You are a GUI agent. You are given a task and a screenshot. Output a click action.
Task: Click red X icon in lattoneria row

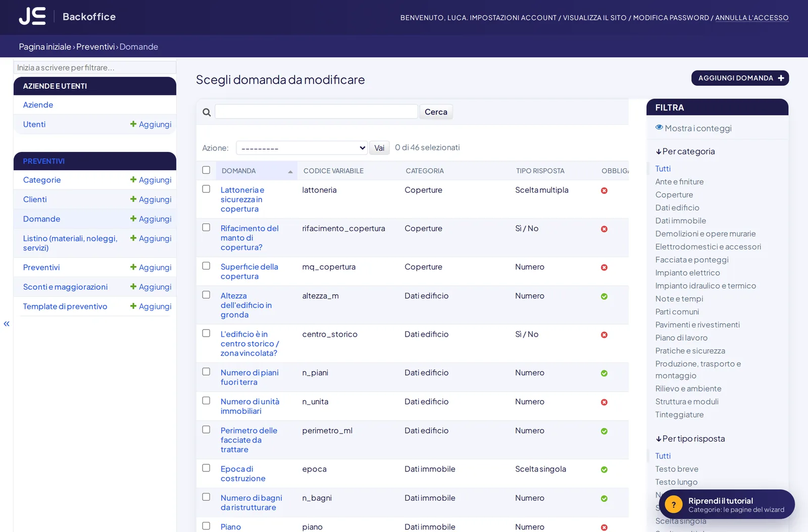pos(604,190)
